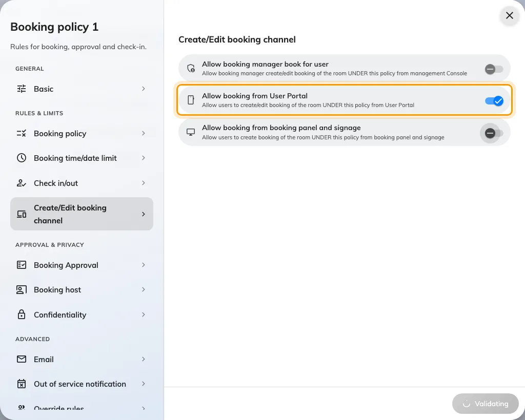Image resolution: width=525 pixels, height=420 pixels.
Task: Click the Basic sliders icon
Action: tap(22, 89)
